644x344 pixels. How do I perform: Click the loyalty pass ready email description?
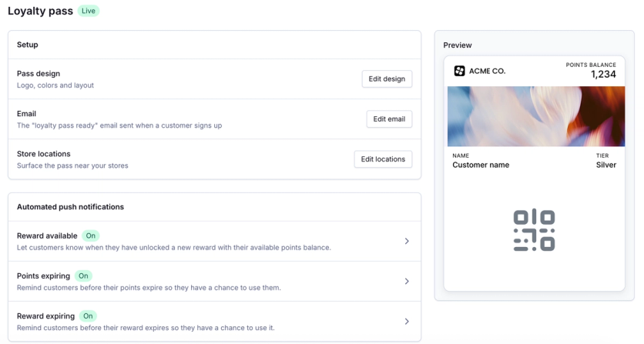119,125
